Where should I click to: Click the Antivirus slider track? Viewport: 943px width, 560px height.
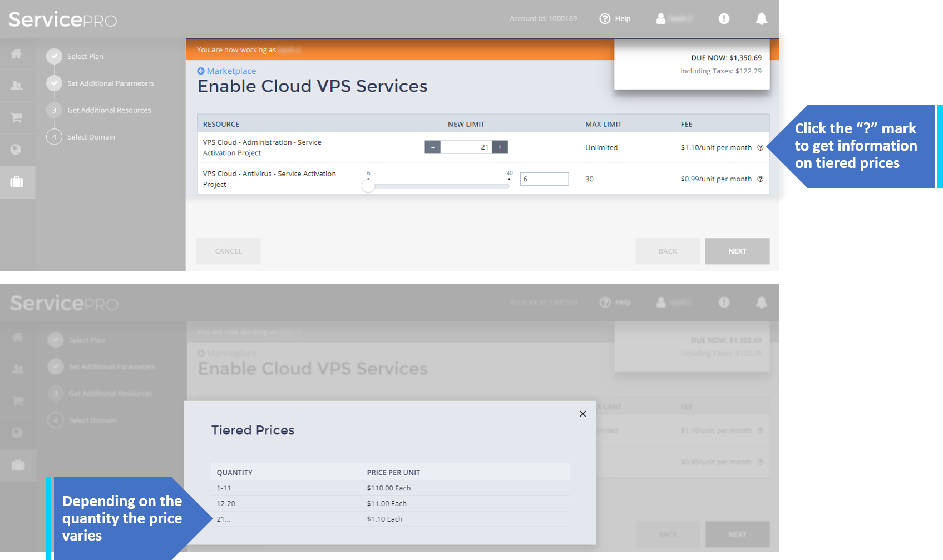point(439,186)
